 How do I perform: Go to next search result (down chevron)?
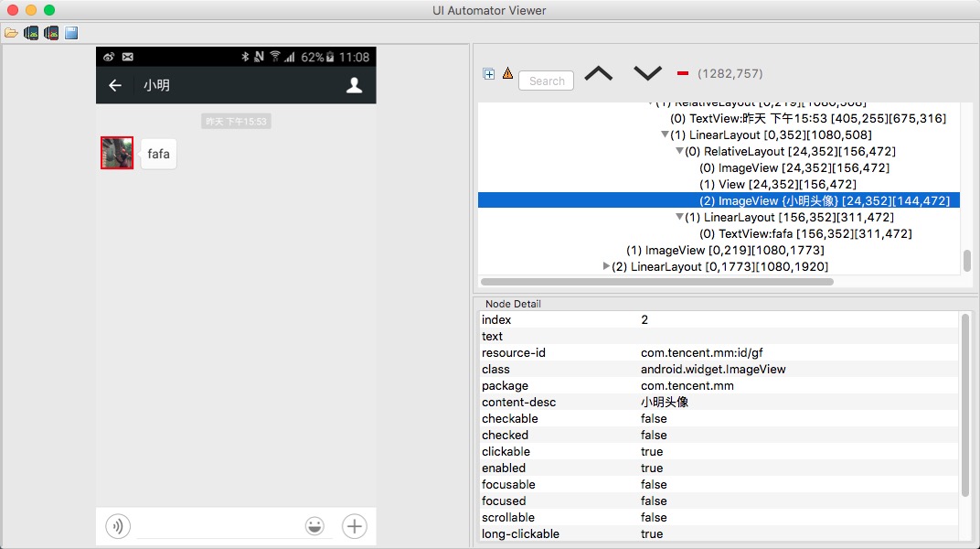click(647, 74)
